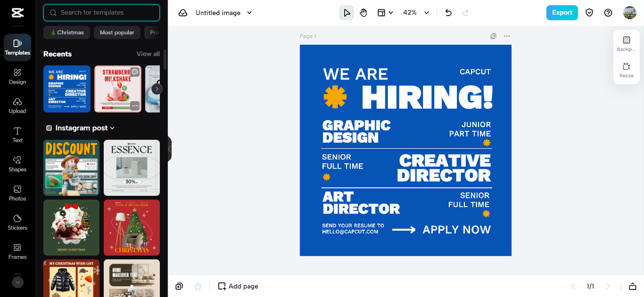Show next recent templates with arrow
This screenshot has width=644, height=297.
click(x=157, y=89)
